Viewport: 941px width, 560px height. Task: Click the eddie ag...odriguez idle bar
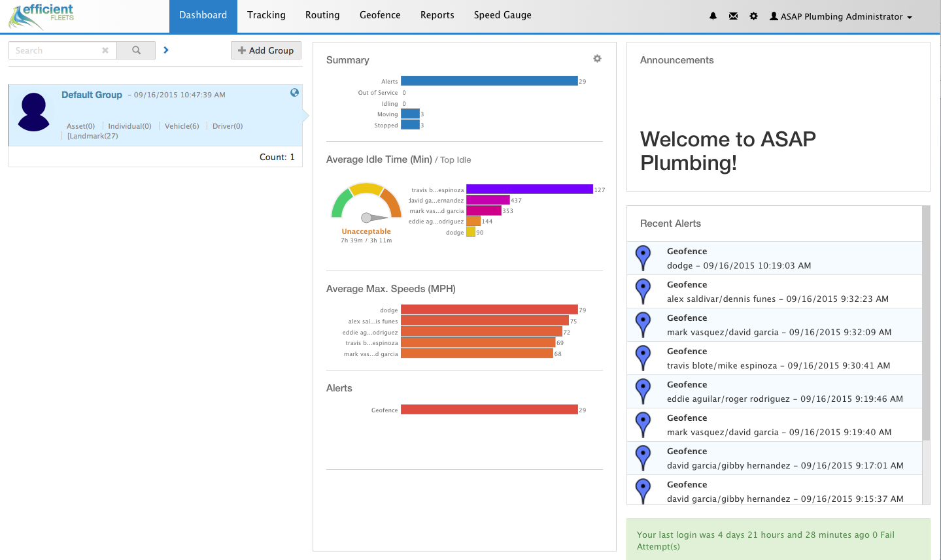pyautogui.click(x=473, y=222)
